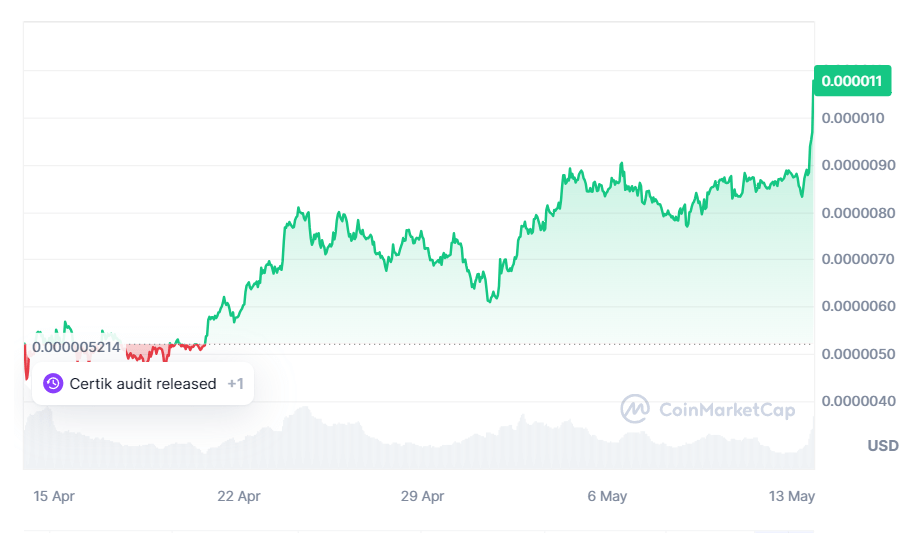The image size is (917, 533).
Task: Click the purple clock event icon
Action: [53, 384]
